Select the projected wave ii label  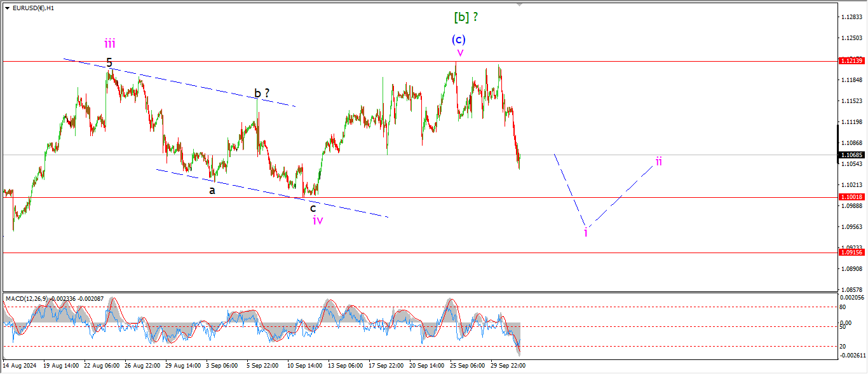tap(659, 162)
